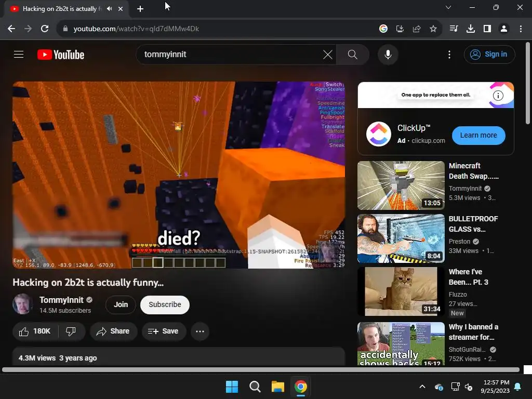Viewport: 532px width, 399px height.
Task: Subscribe to TommyInnit
Action: click(x=165, y=304)
